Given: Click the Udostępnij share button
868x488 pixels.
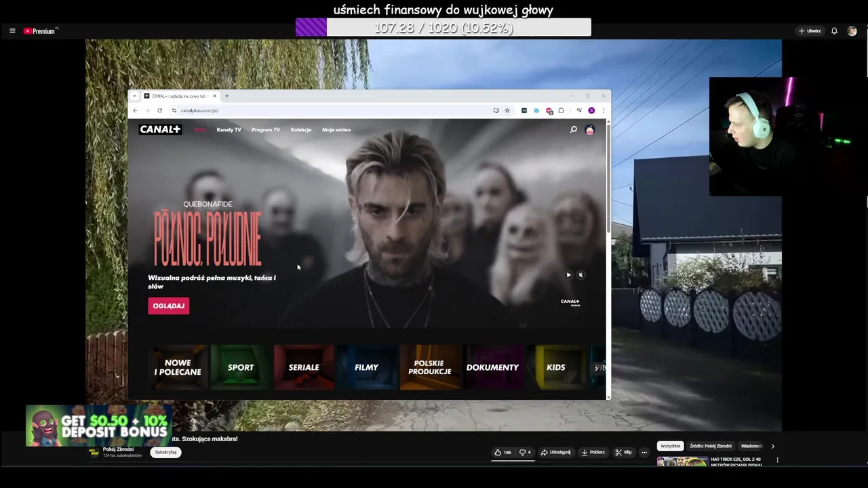Looking at the screenshot, I should pyautogui.click(x=555, y=452).
